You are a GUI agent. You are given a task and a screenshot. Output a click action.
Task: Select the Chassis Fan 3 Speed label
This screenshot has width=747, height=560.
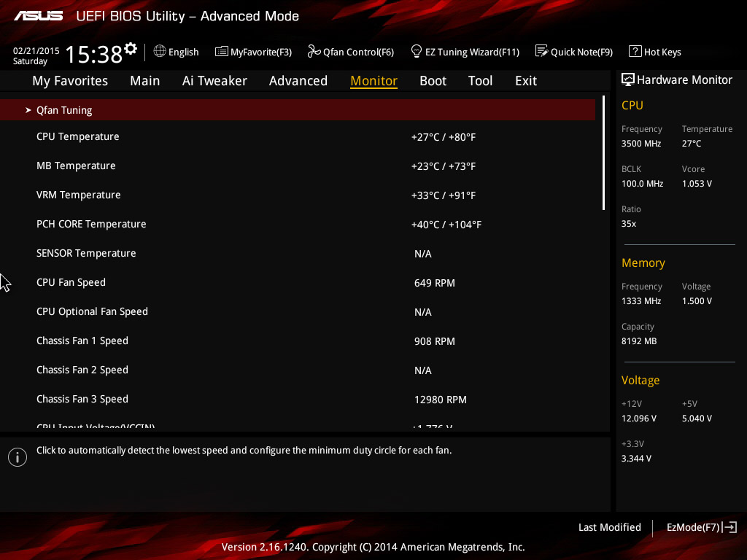pyautogui.click(x=82, y=399)
